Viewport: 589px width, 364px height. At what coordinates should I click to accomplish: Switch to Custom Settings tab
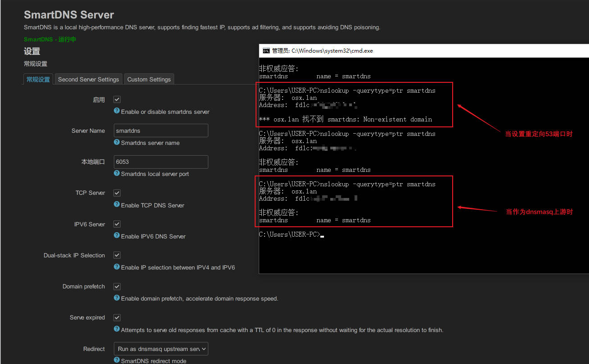click(x=149, y=79)
